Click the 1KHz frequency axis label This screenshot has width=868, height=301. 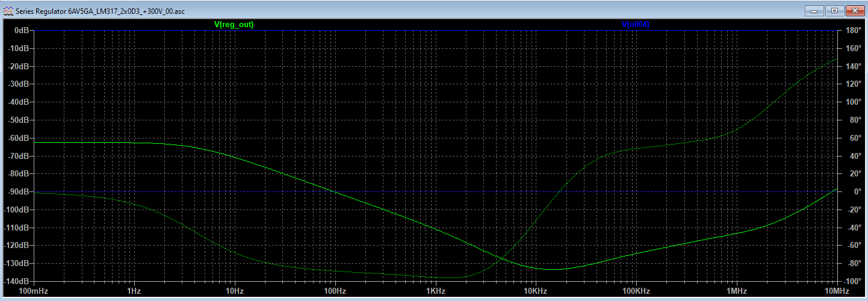pyautogui.click(x=435, y=291)
